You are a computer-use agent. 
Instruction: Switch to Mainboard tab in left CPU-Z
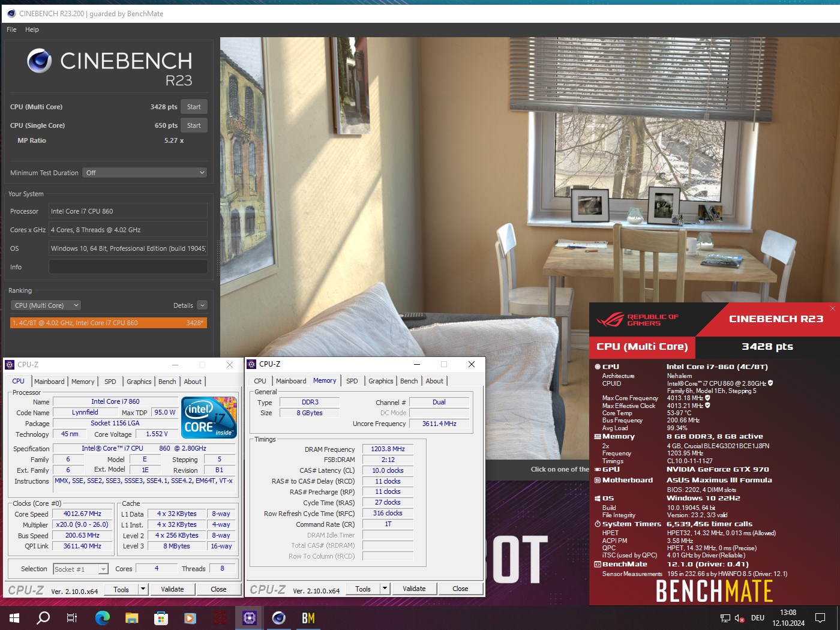coord(49,382)
